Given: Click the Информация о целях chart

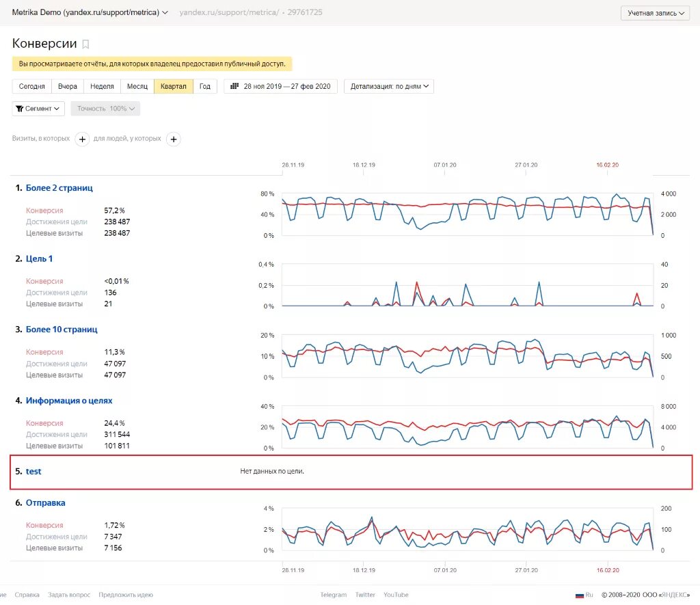Looking at the screenshot, I should 468,427.
